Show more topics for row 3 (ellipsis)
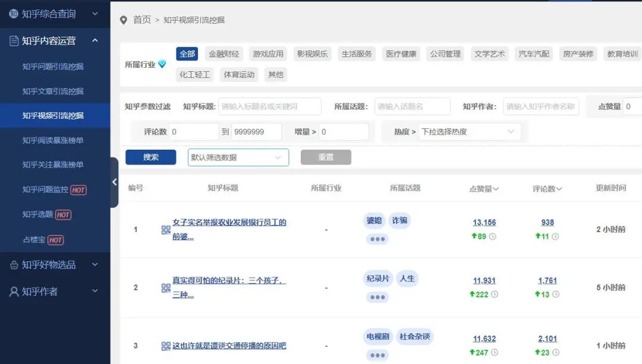642x364 pixels. [x=377, y=356]
